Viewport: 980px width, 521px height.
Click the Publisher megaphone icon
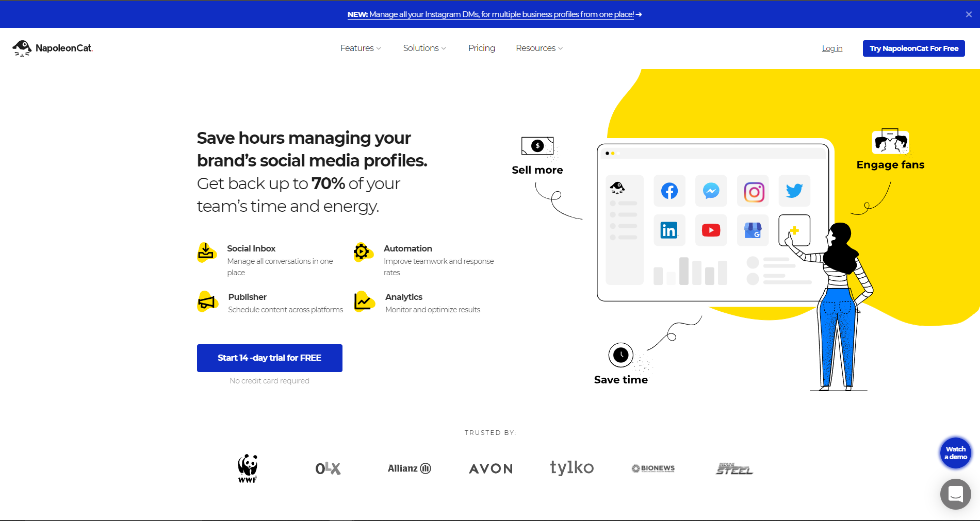(207, 301)
